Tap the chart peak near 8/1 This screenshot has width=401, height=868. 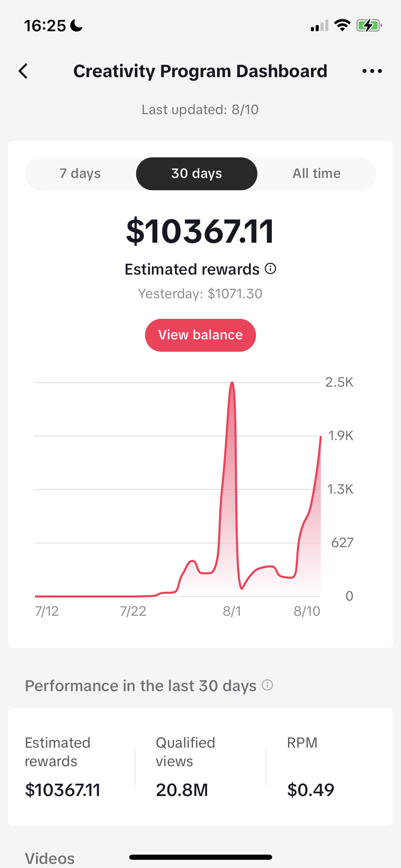pyautogui.click(x=232, y=383)
